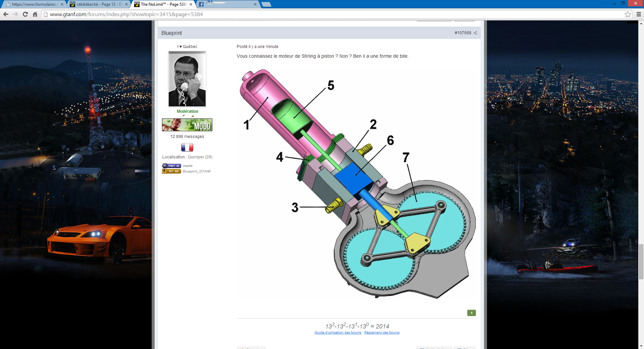Open the Règlement des forums link

click(x=382, y=333)
